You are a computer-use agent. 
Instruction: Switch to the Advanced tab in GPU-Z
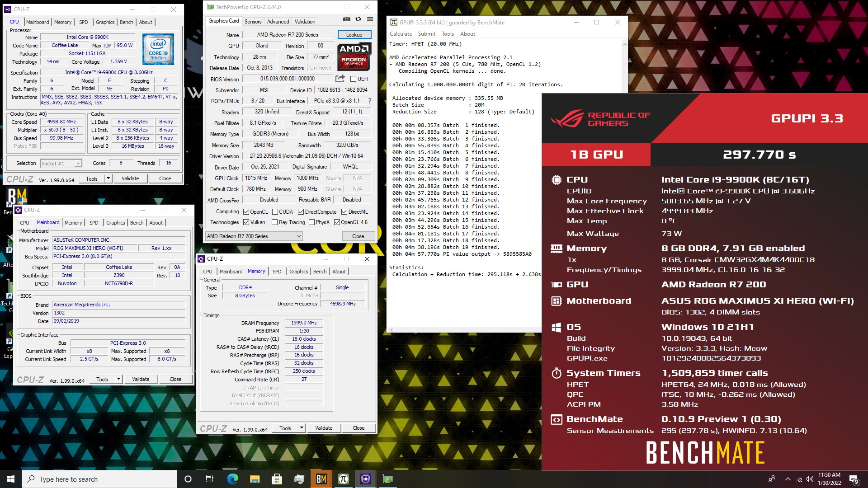[x=278, y=21]
